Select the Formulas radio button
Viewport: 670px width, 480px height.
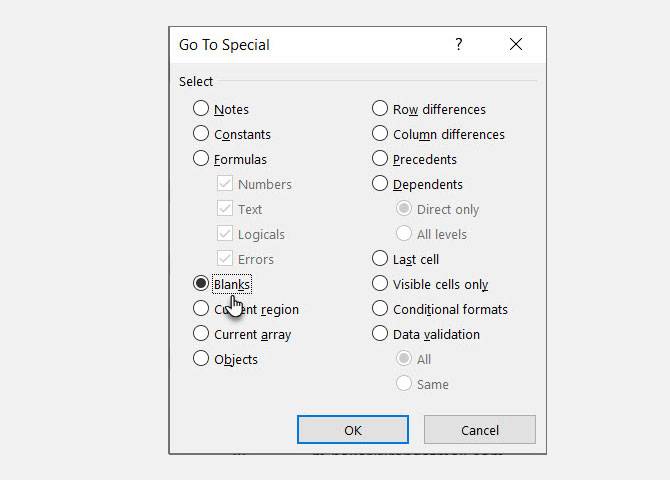click(x=201, y=159)
